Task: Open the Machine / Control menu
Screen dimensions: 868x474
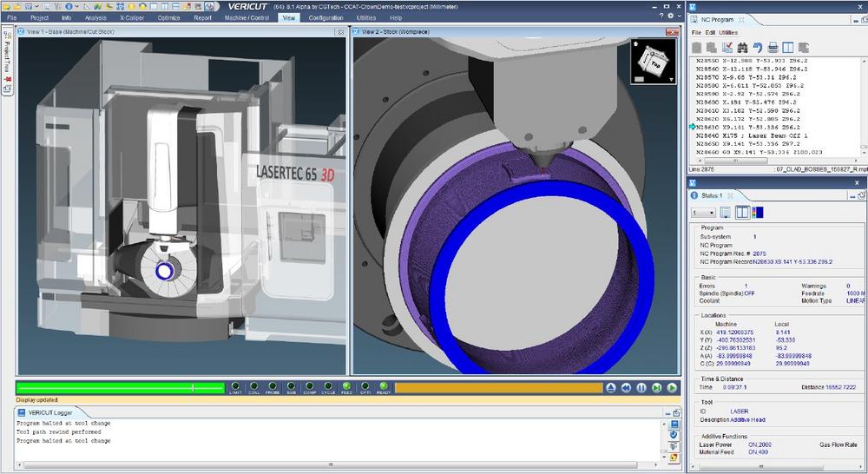Action: 247,17
